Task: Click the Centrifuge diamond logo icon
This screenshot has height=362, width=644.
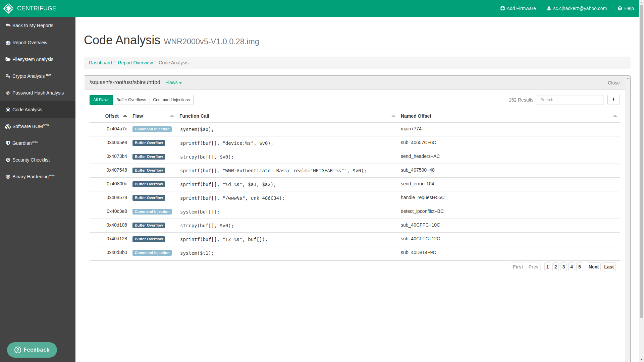Action: point(8,8)
